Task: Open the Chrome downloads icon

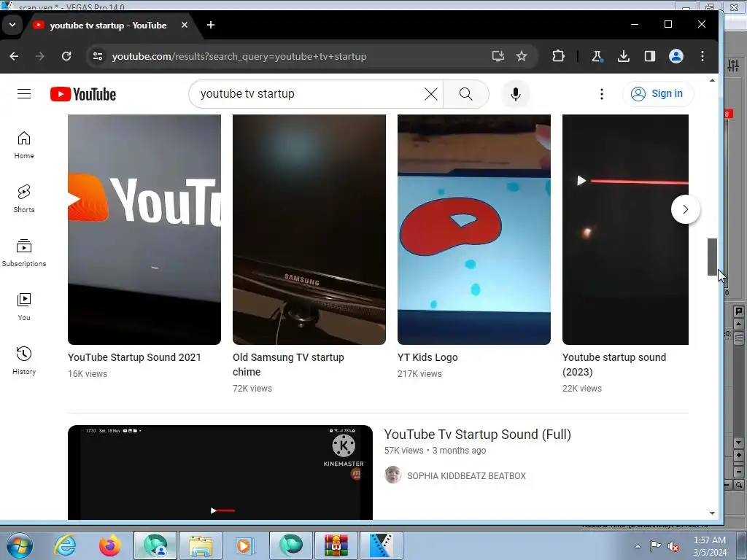Action: [623, 56]
